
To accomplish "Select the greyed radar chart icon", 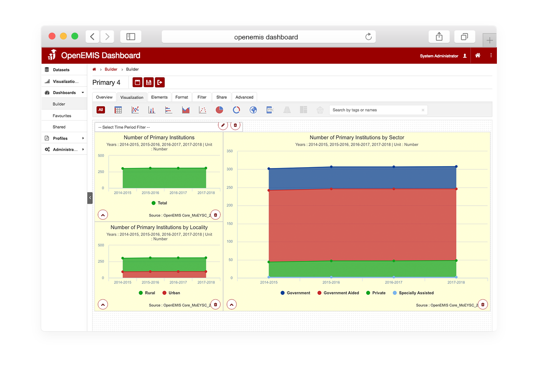I will tap(321, 110).
